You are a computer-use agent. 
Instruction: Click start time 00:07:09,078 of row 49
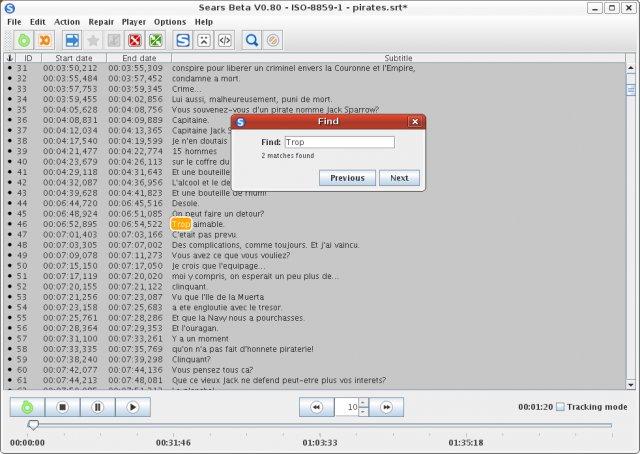click(x=70, y=256)
